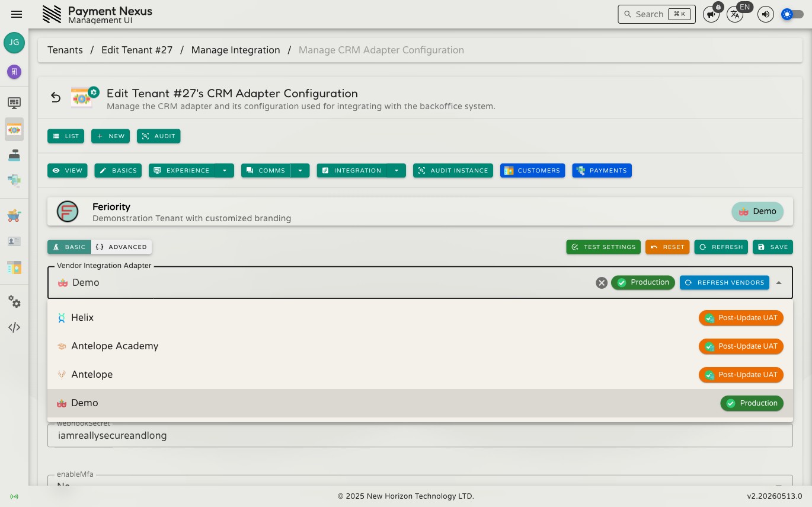The height and width of the screenshot is (507, 812).
Task: Click the Search box in header
Action: coord(656,14)
